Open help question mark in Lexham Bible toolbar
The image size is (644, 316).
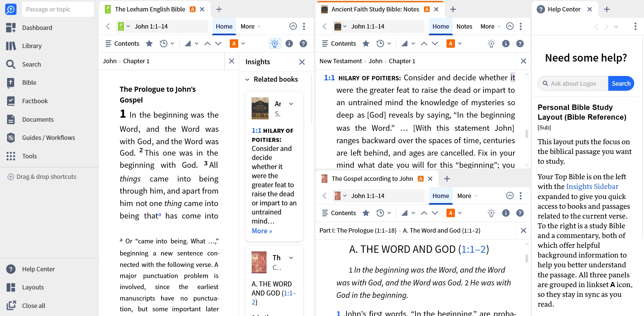pos(303,43)
